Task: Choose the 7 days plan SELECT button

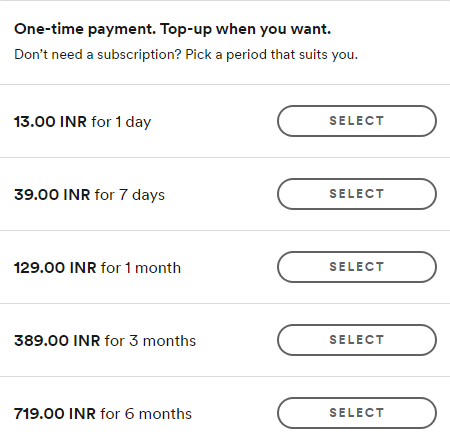Action: (x=357, y=194)
